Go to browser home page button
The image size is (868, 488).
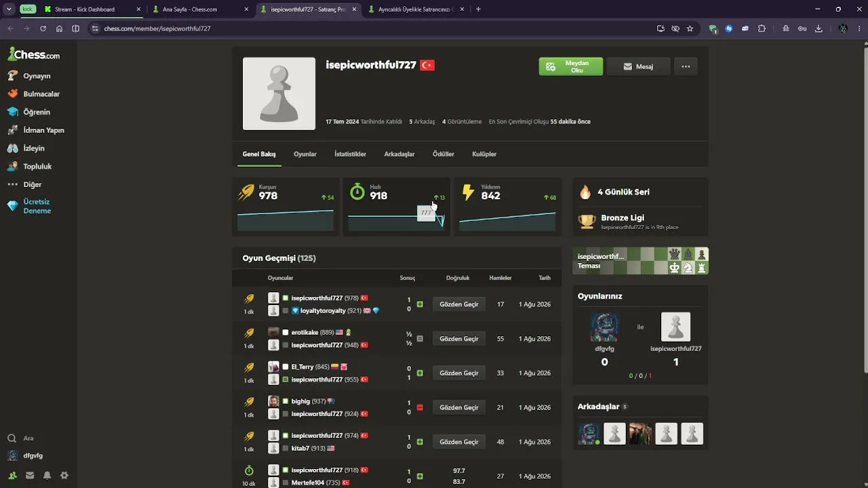59,28
